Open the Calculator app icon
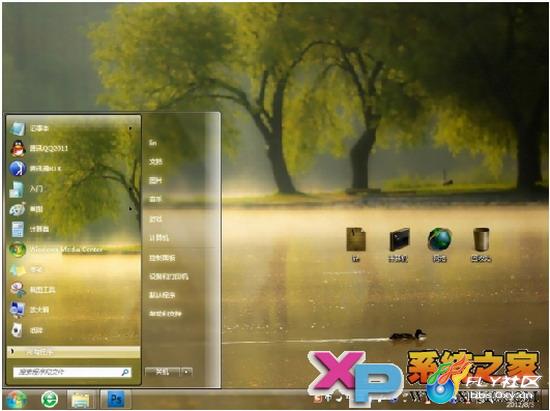The width and height of the screenshot is (550, 411). 17,229
